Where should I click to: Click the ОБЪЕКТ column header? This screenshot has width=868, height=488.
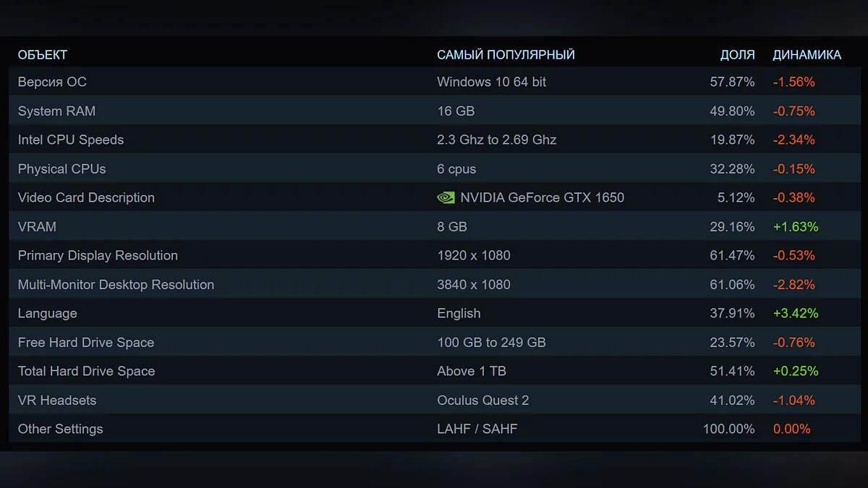point(43,55)
